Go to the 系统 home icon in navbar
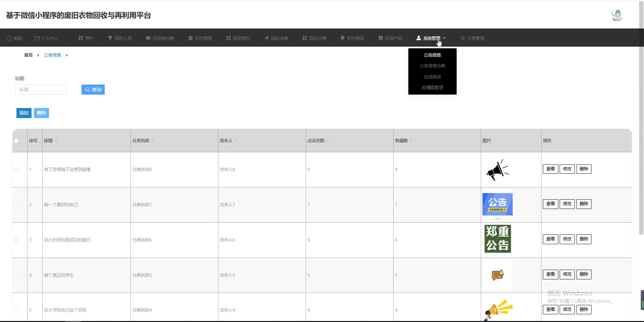 coord(10,38)
